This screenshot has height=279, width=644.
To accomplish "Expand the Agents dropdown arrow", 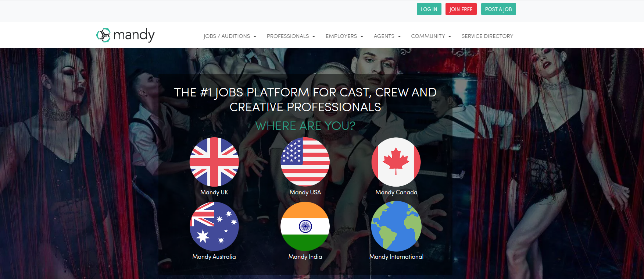I will tap(399, 36).
